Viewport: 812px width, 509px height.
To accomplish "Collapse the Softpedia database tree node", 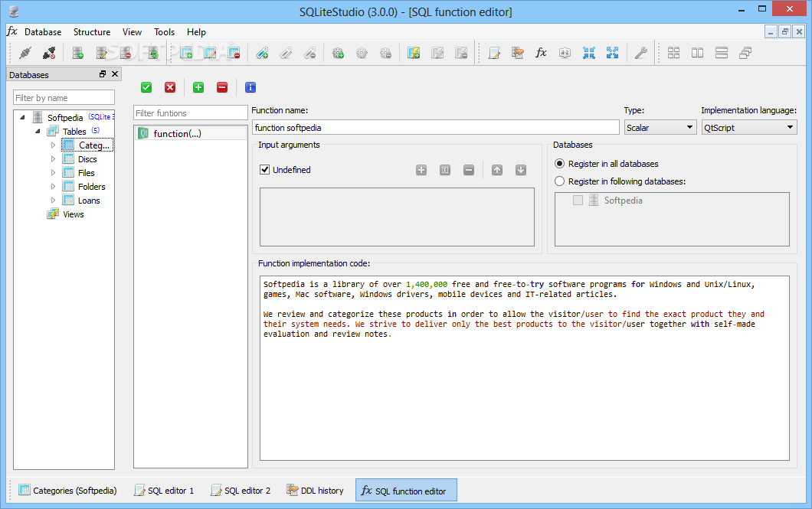I will click(22, 117).
